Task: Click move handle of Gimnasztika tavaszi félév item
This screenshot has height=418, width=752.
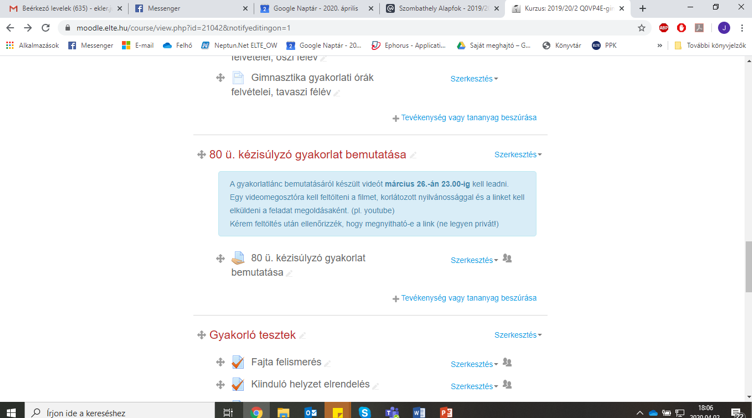Action: click(220, 78)
